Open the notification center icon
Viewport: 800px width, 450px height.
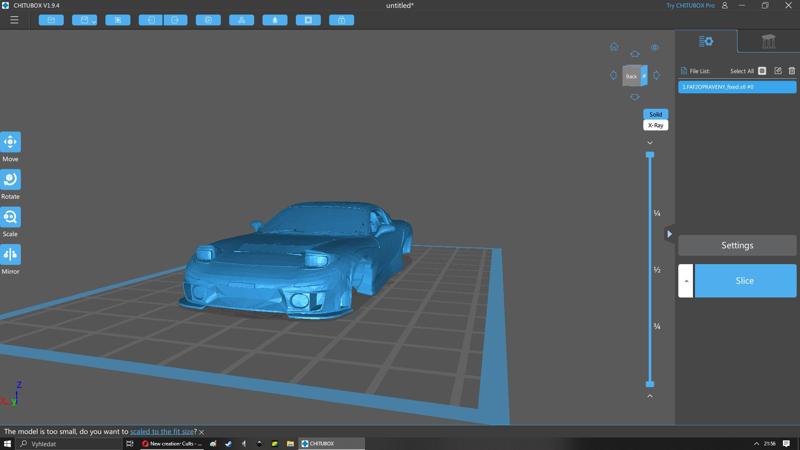point(787,444)
